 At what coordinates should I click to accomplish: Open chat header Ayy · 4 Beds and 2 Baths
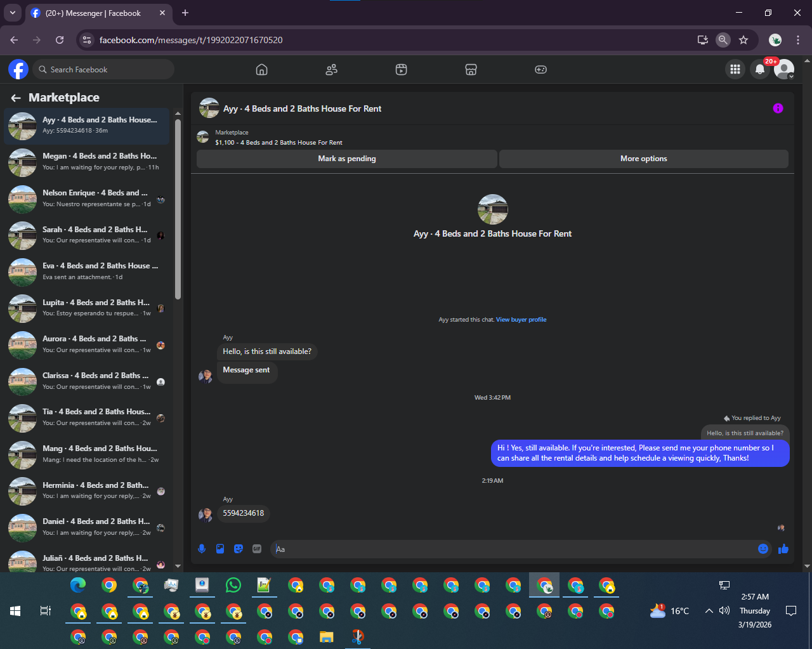point(302,108)
